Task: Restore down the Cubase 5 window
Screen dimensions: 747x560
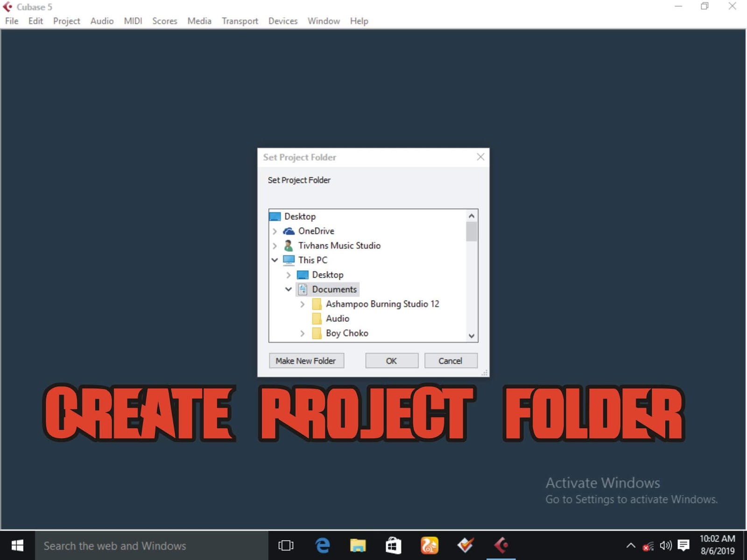Action: (705, 7)
